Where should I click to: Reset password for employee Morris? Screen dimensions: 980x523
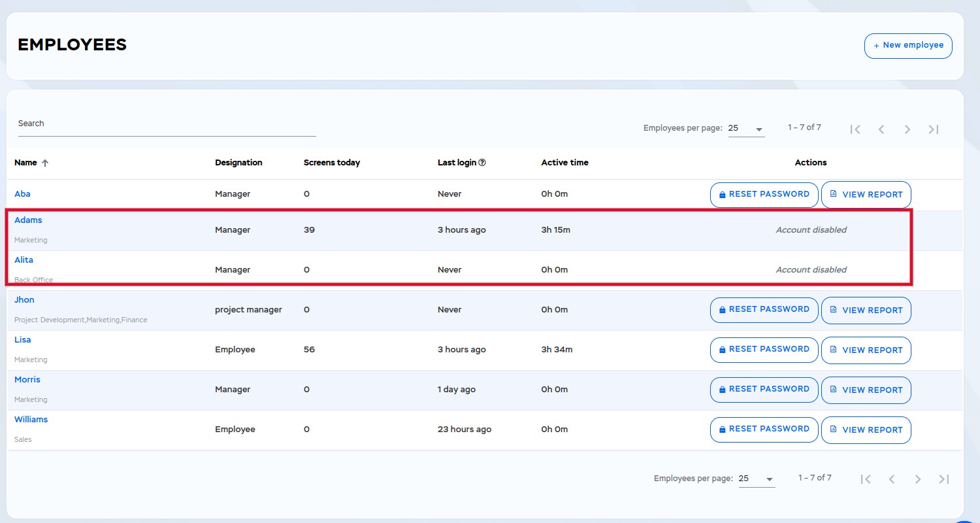click(764, 390)
